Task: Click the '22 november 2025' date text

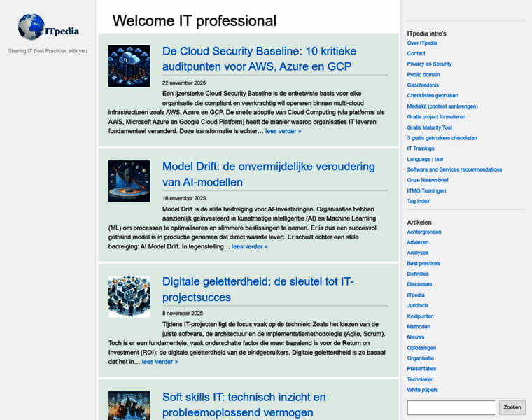Action: 184,83
